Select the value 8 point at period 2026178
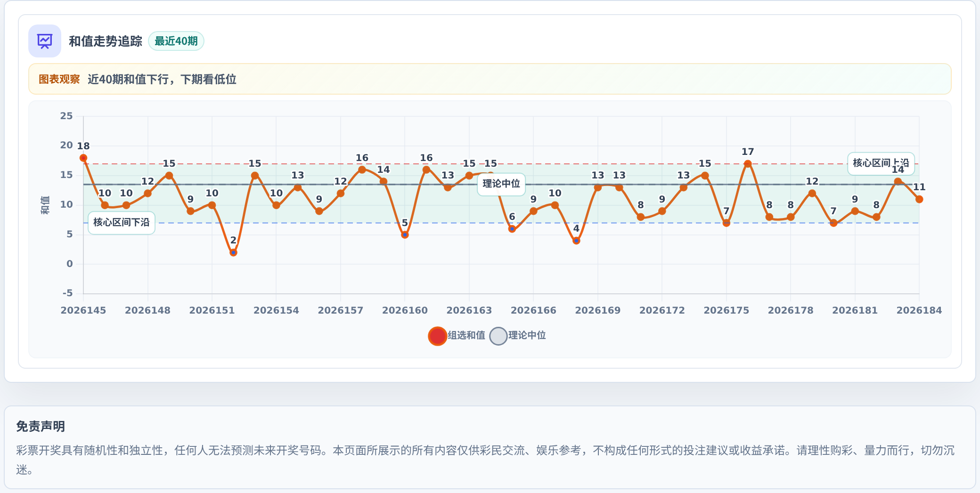The image size is (980, 493). click(x=791, y=217)
